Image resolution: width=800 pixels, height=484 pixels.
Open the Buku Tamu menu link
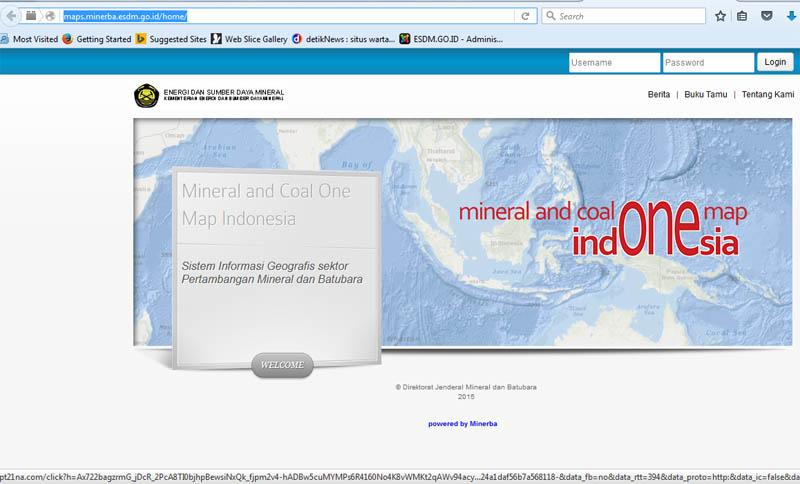pos(706,95)
